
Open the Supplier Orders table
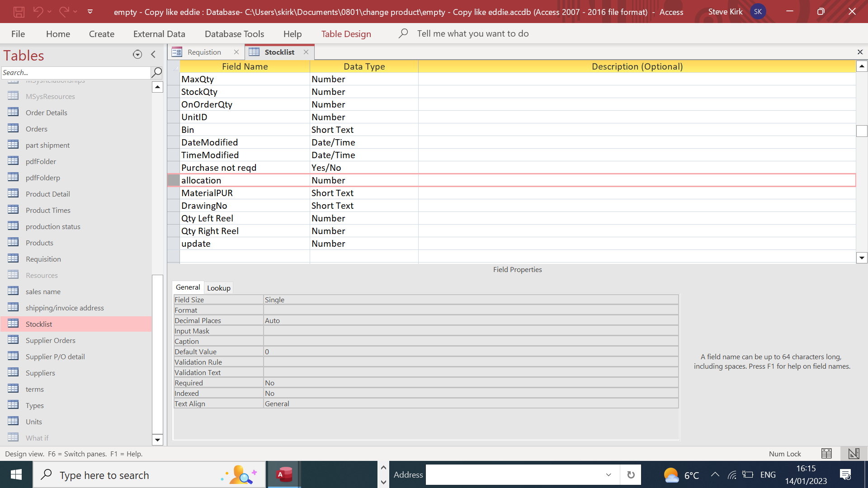click(x=50, y=340)
